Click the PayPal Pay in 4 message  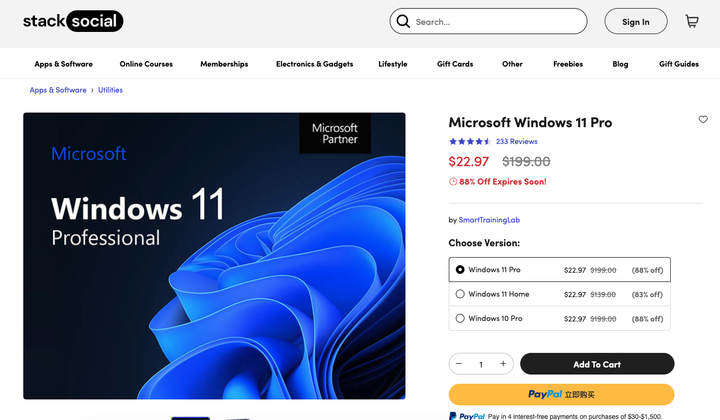[556, 416]
